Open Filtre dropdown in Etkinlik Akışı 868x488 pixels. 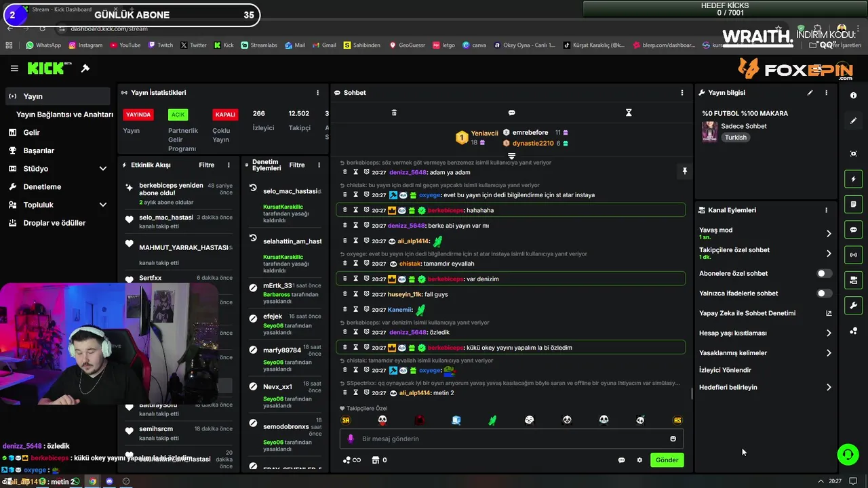point(206,165)
